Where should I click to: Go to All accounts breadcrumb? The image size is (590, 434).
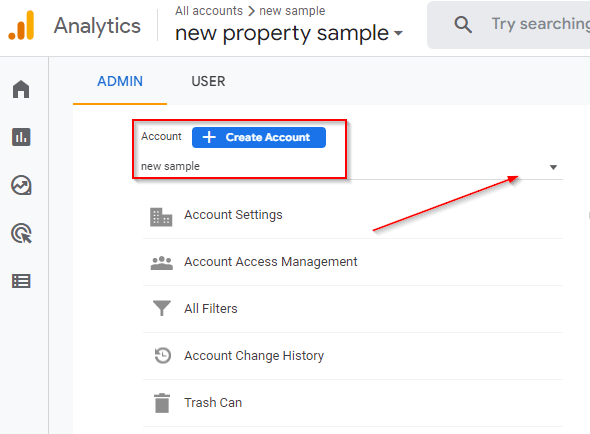[209, 11]
